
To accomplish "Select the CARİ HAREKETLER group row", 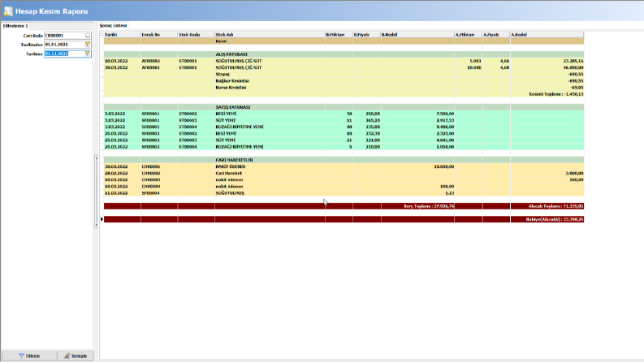I will pos(344,160).
